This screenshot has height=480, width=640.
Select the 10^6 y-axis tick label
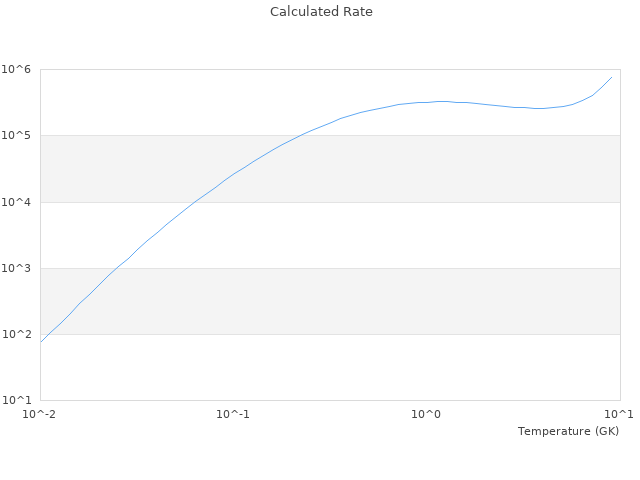17,69
